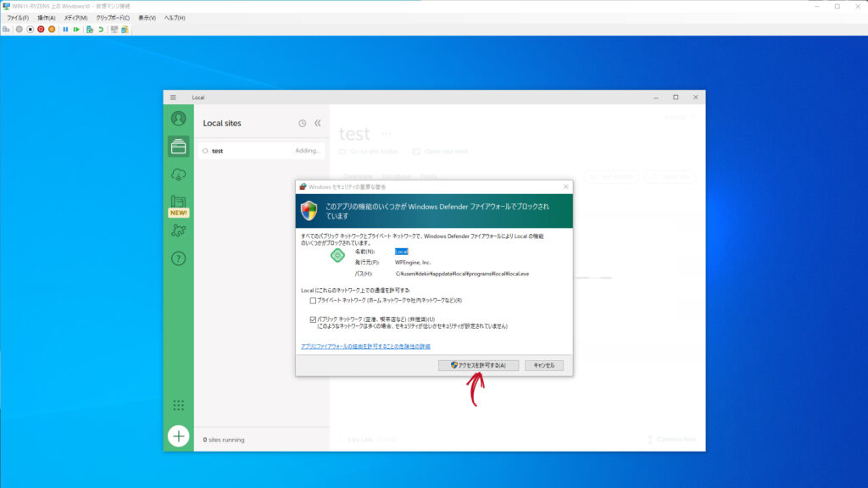Click the green Revert arrow in the VM toolbar
This screenshot has height=488, width=868.
[x=101, y=30]
